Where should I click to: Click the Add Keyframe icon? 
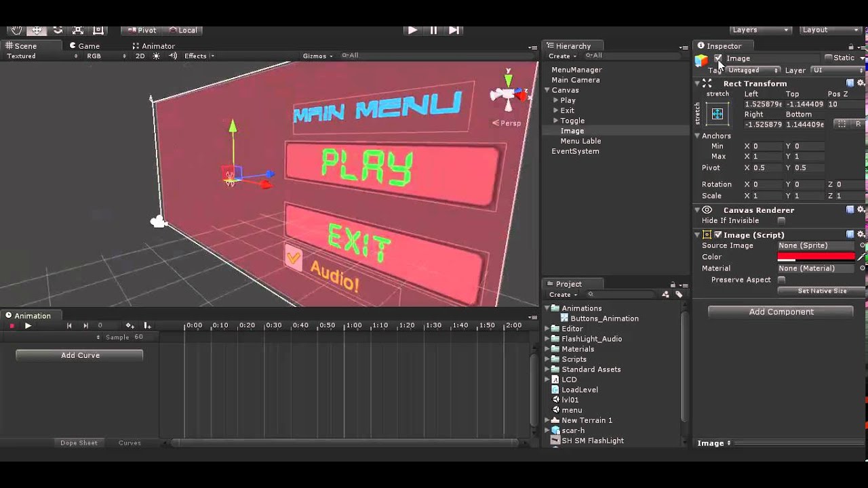coord(130,326)
